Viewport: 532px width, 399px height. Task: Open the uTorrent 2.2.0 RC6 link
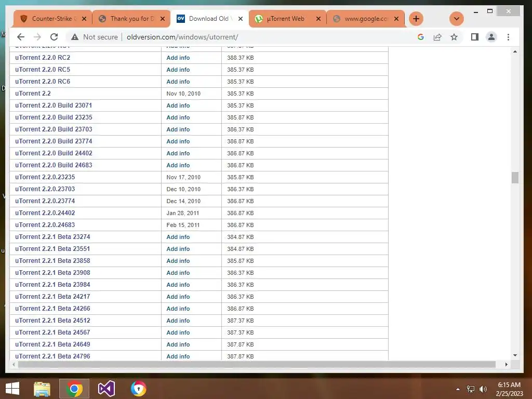[x=43, y=82]
